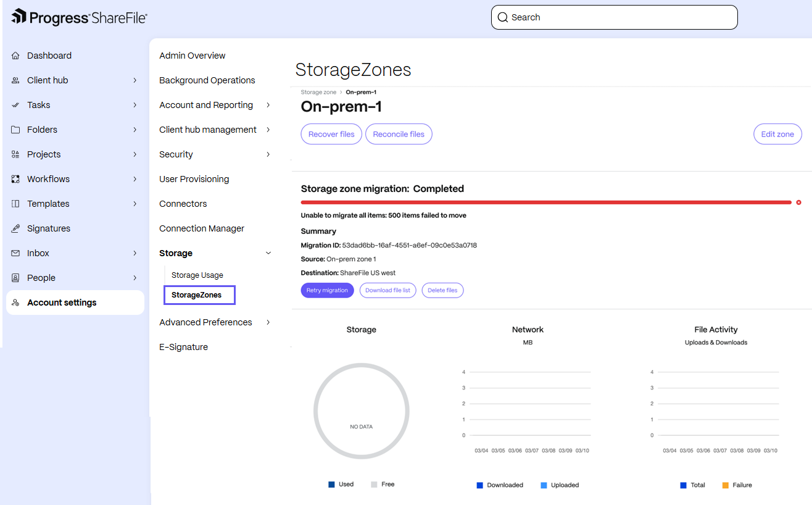The width and height of the screenshot is (812, 505).
Task: Expand the People sidebar chevron
Action: 135,278
